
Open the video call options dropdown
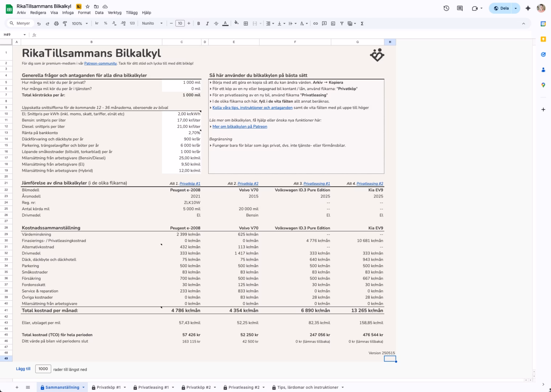[481, 8]
